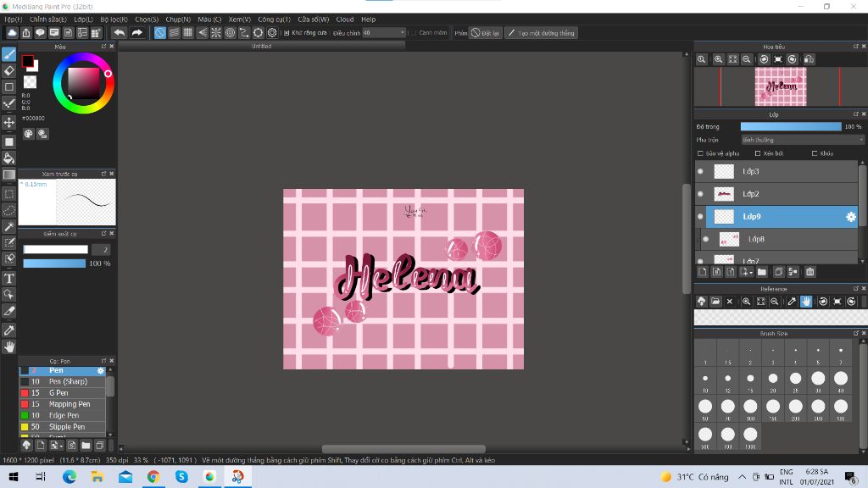Click the Undo arrow in the toolbar
The height and width of the screenshot is (488, 868).
pyautogui.click(x=119, y=33)
